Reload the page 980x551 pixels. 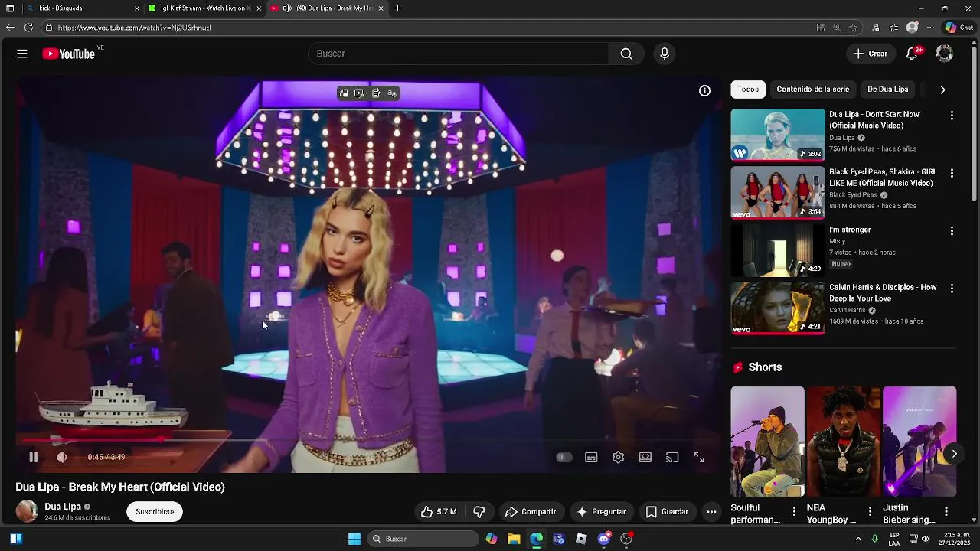point(28,28)
